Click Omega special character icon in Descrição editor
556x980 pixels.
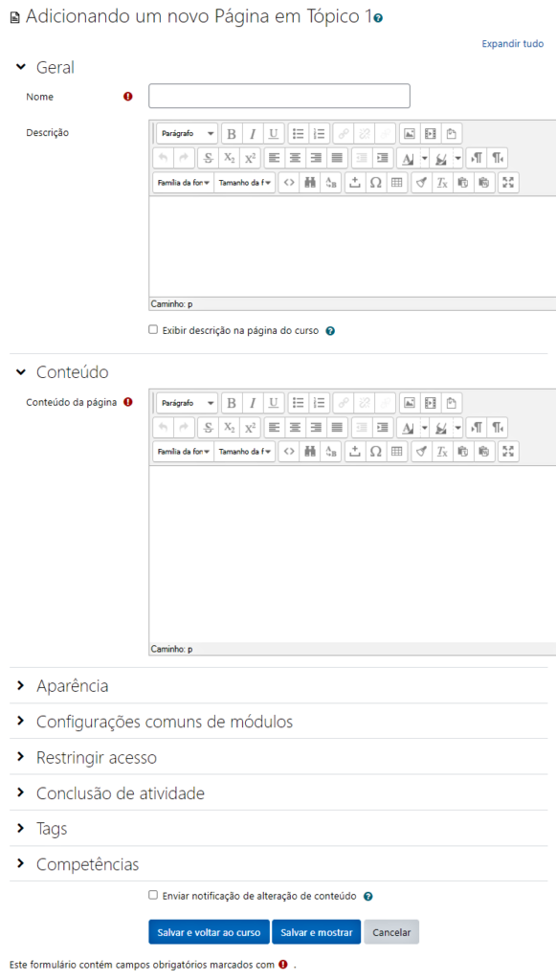(375, 183)
